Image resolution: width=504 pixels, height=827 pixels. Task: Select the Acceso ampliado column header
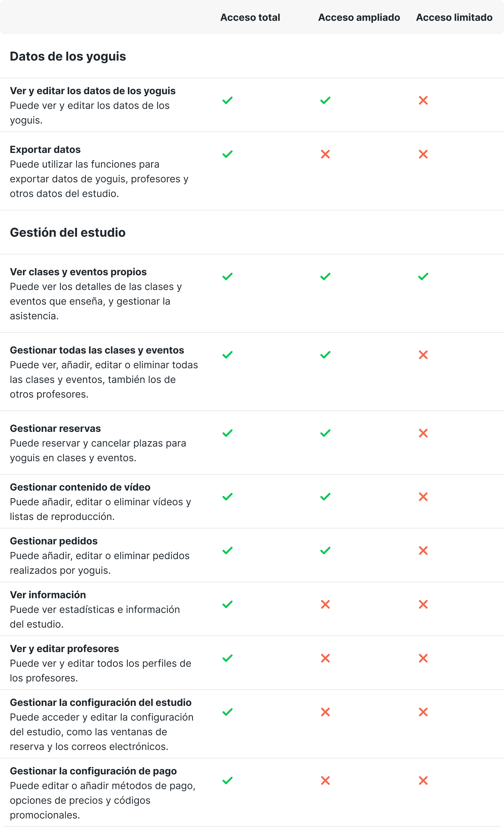(x=359, y=17)
